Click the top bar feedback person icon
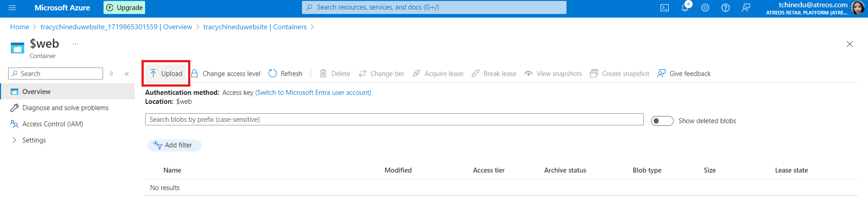Viewport: 868px width, 204px height. (x=746, y=8)
